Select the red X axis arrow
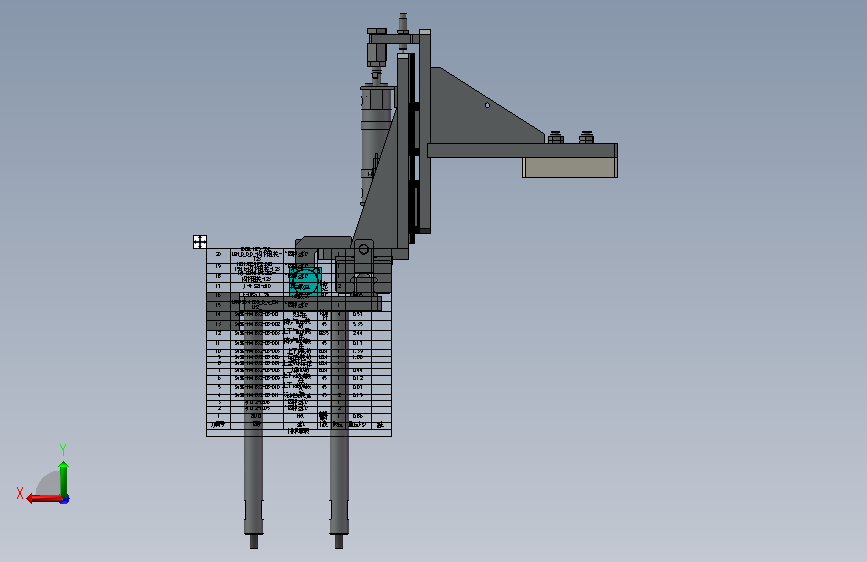This screenshot has height=562, width=867. click(x=44, y=499)
